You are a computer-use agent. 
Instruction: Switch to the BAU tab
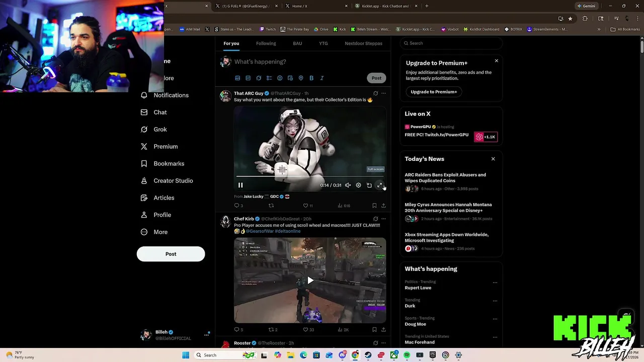tap(297, 43)
